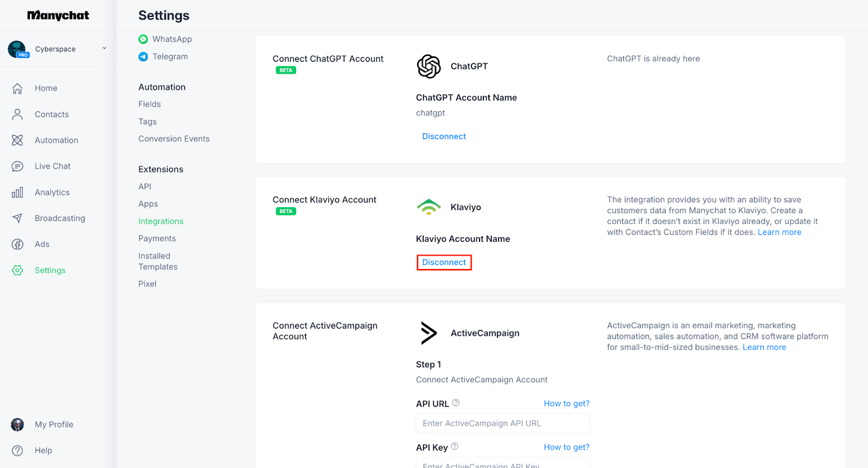Expand the Cyberspace account dropdown

(104, 49)
